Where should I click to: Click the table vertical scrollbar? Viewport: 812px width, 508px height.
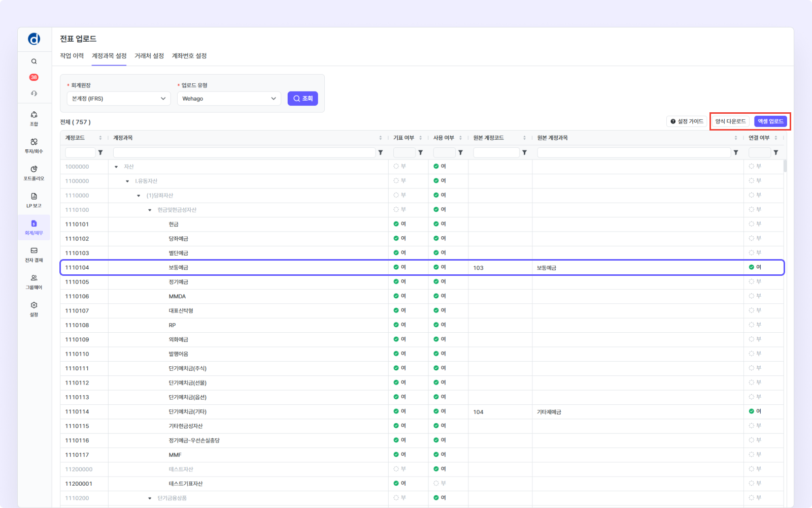(786, 167)
